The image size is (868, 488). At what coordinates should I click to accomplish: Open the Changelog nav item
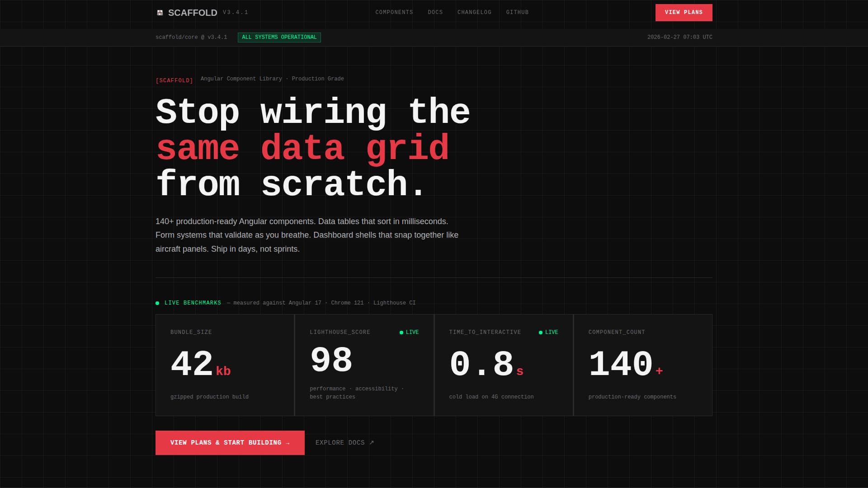[474, 12]
